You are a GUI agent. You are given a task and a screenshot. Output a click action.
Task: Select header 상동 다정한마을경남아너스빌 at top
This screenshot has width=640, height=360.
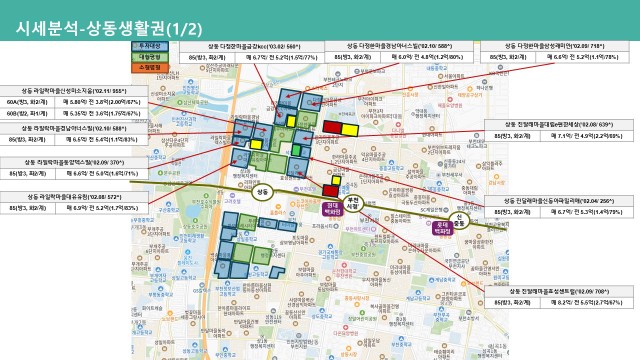399,46
